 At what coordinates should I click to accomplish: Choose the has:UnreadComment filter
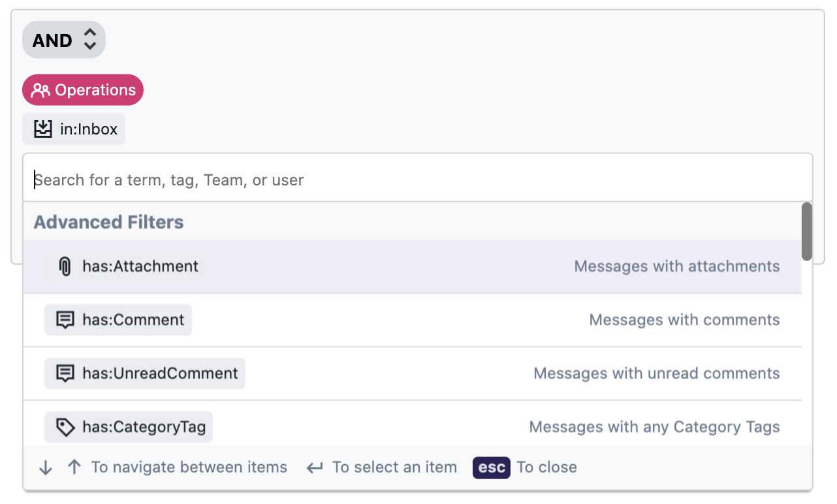pos(412,373)
